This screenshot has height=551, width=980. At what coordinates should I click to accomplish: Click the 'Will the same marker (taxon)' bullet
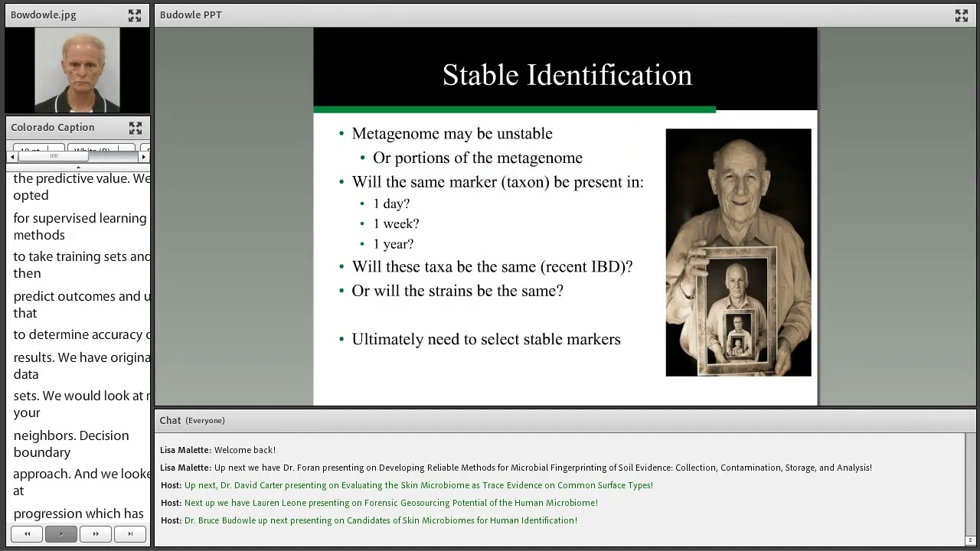498,182
